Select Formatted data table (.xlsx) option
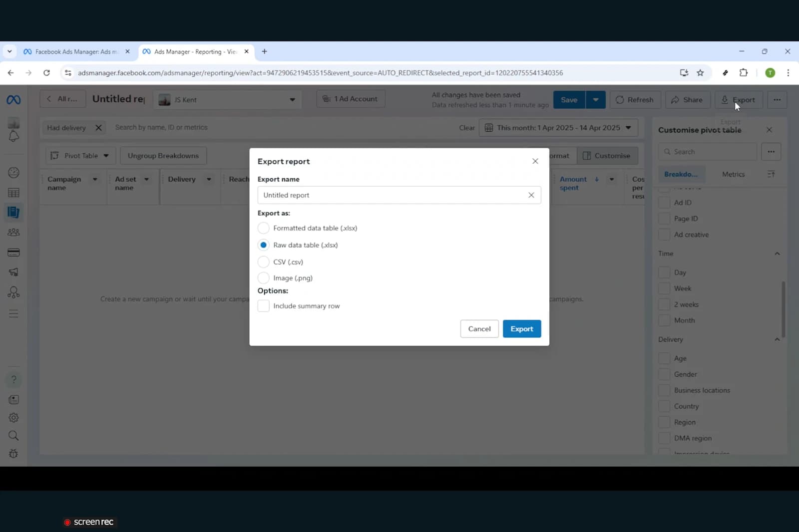 263,228
